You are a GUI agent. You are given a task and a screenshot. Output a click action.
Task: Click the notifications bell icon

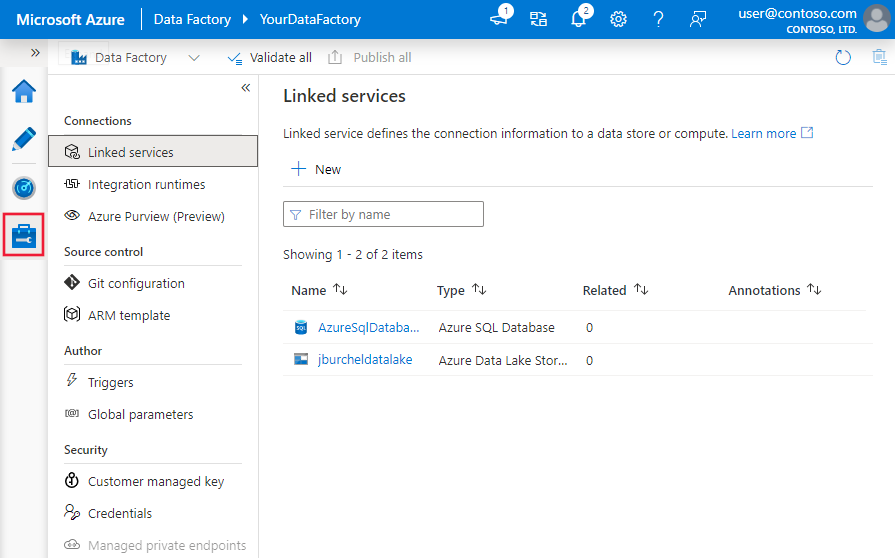point(579,19)
